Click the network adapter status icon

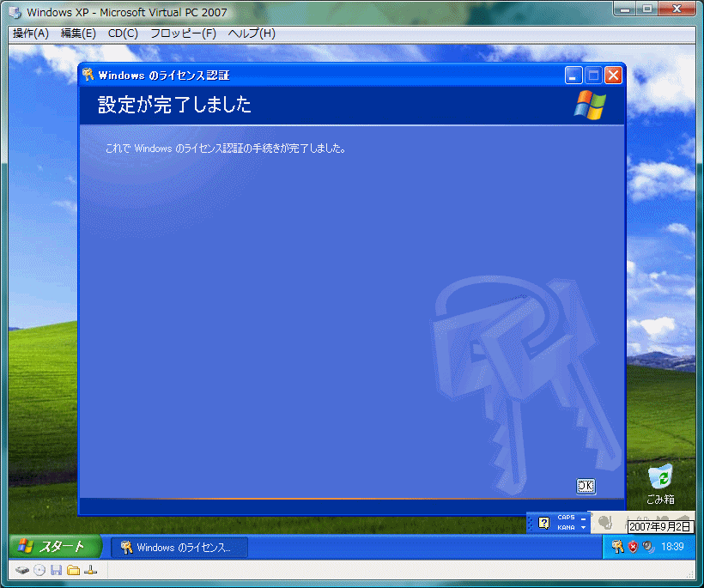90,571
